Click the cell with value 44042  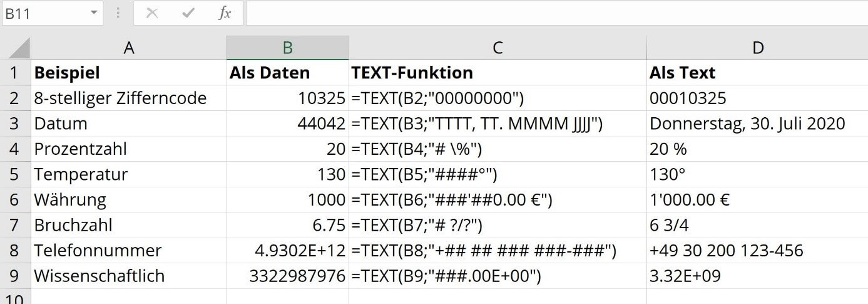pos(287,123)
